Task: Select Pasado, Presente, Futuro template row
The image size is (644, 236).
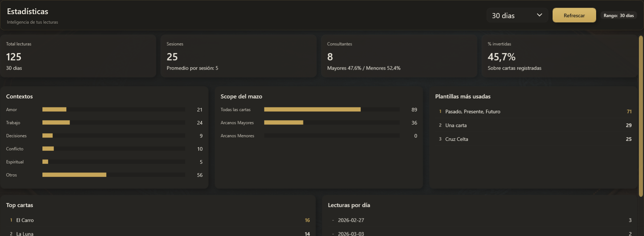Action: click(533, 111)
